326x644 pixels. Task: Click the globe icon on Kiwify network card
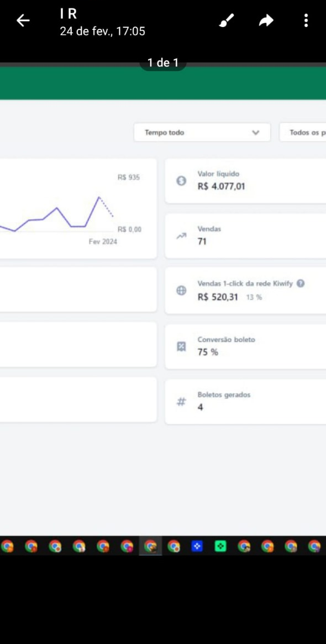pos(181,291)
